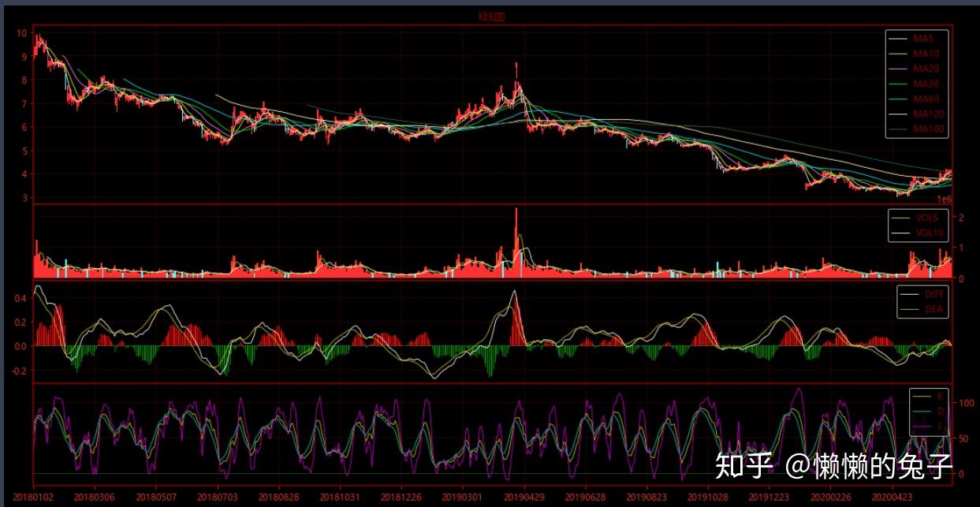
Task: Select the MA10 legend line icon
Action: point(898,54)
